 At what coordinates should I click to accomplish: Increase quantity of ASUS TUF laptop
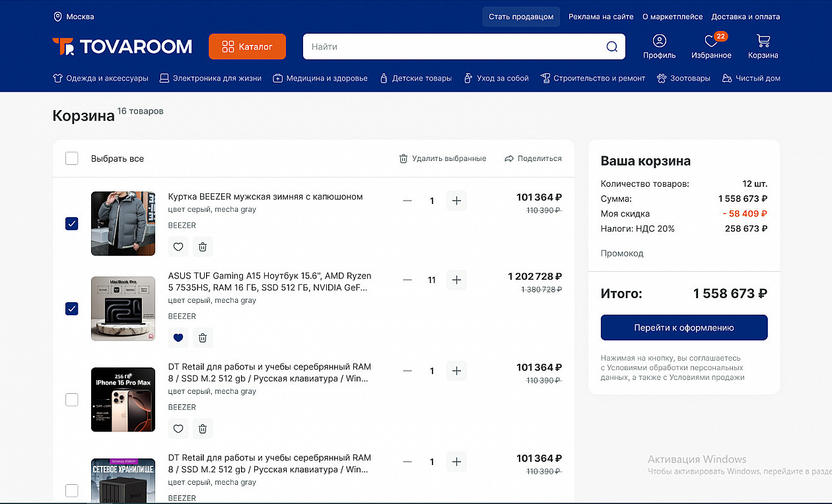(456, 280)
